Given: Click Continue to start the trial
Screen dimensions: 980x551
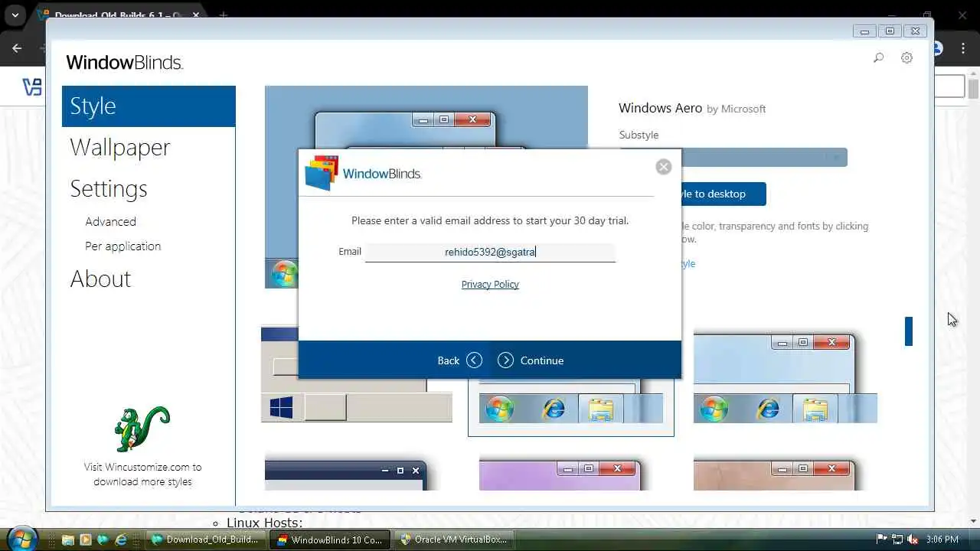Looking at the screenshot, I should 531,360.
